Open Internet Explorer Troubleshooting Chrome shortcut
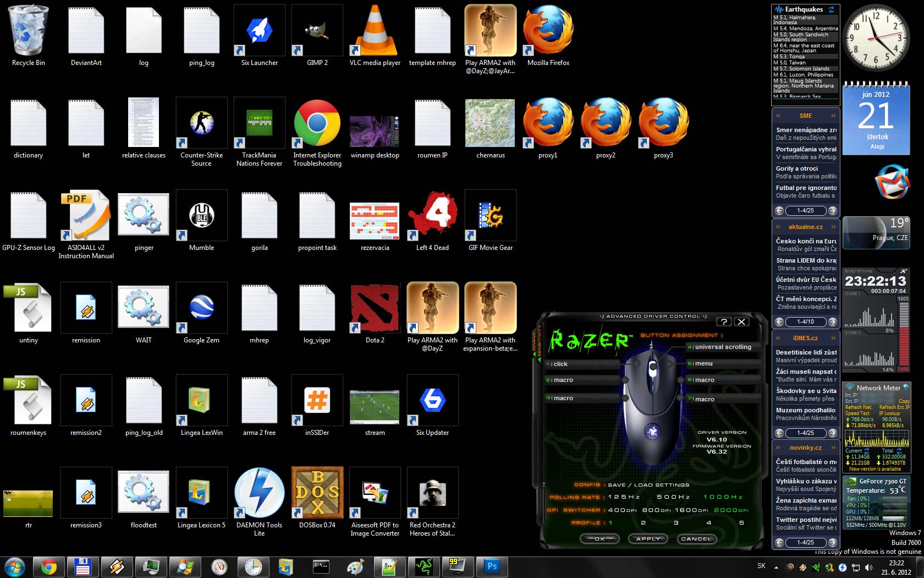The height and width of the screenshot is (578, 924). tap(317, 132)
